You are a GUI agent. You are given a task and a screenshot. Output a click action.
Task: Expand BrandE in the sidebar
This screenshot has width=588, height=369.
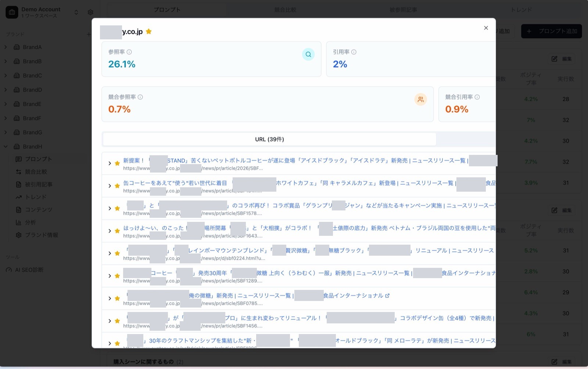[x=6, y=104]
